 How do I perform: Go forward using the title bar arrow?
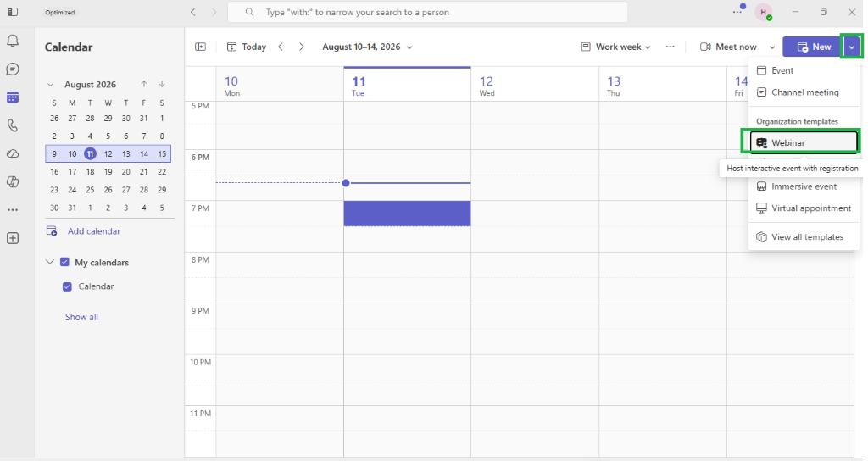(x=214, y=12)
